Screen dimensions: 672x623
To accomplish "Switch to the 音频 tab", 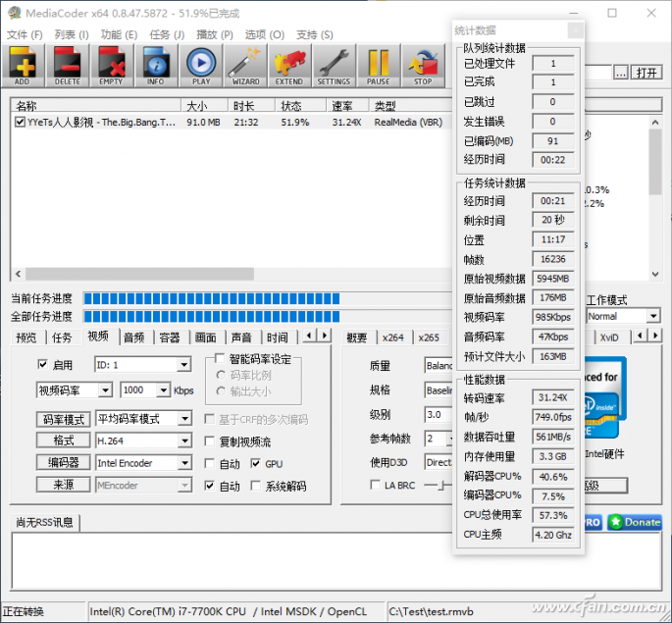I will 133,337.
